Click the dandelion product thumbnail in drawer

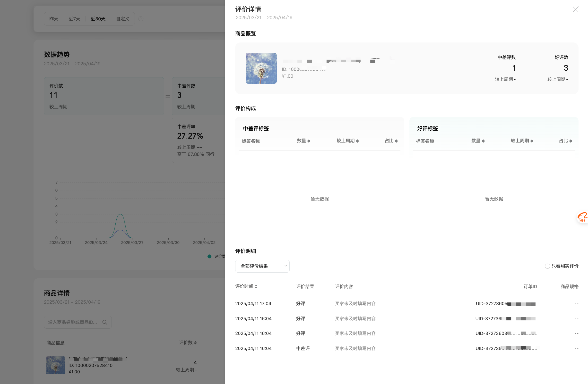pos(261,68)
